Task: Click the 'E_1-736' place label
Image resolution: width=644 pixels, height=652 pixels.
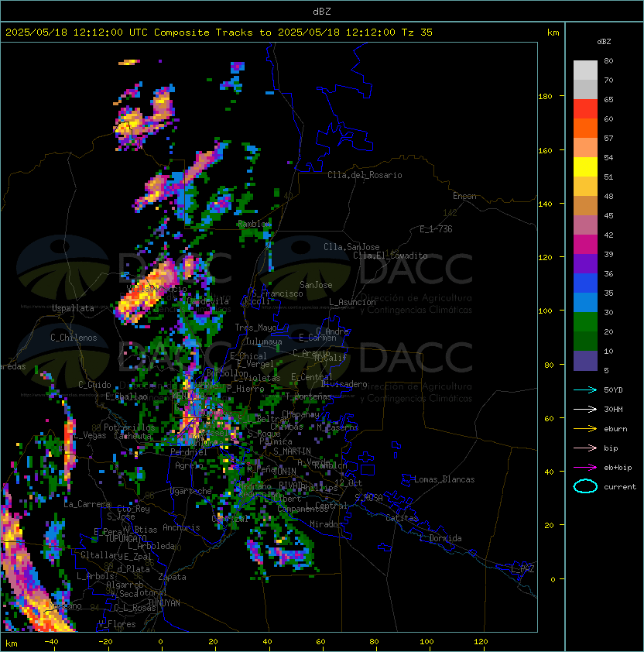Action: point(436,229)
